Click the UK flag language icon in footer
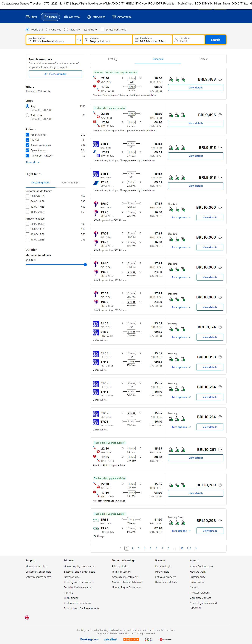The width and height of the screenshot is (252, 644). tap(27, 617)
